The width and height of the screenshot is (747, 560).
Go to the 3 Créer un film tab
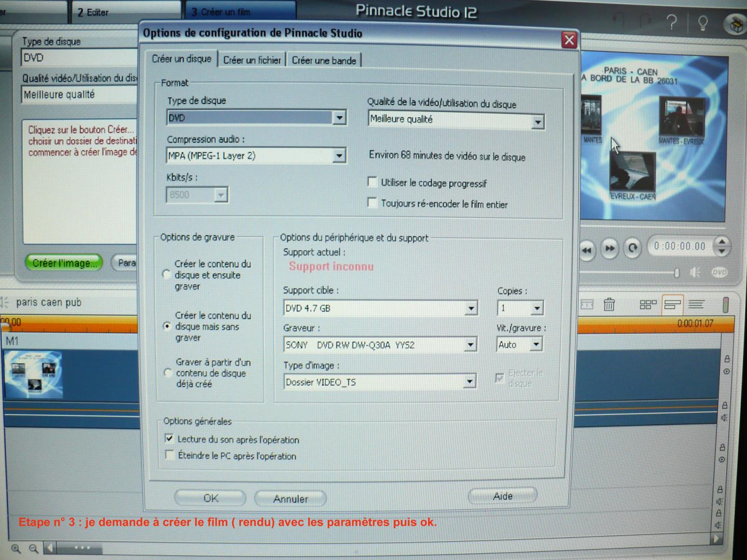(x=240, y=12)
